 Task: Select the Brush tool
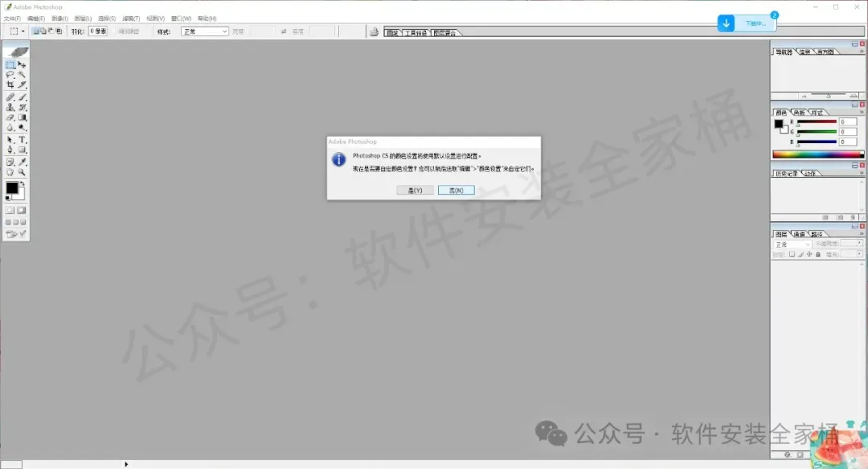(22, 97)
